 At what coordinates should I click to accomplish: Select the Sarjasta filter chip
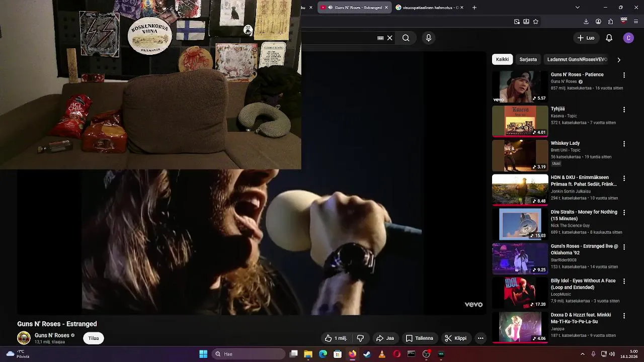pyautogui.click(x=528, y=59)
